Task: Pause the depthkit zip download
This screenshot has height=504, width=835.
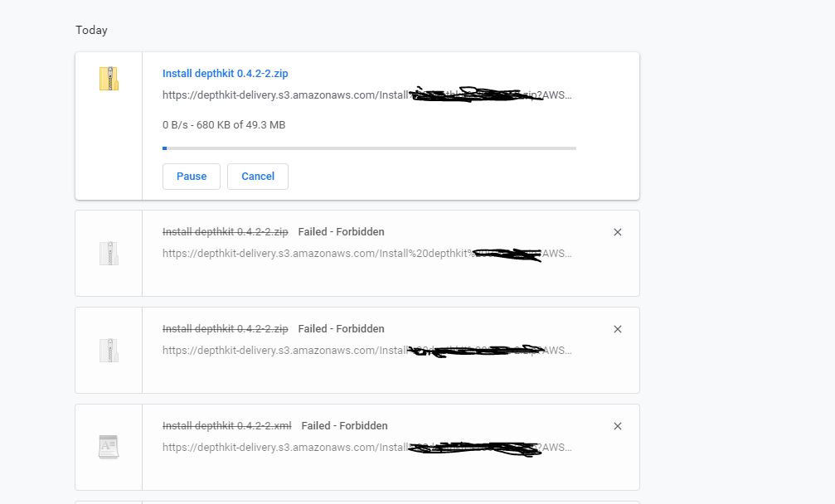Action: [x=192, y=177]
